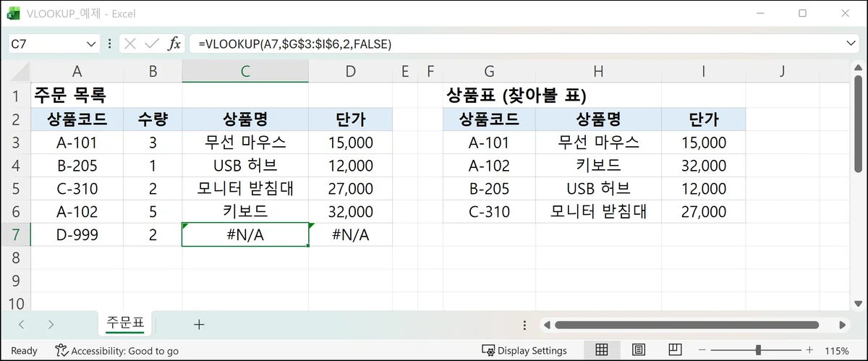
Task: Open Display Settings in status bar
Action: [x=524, y=351]
